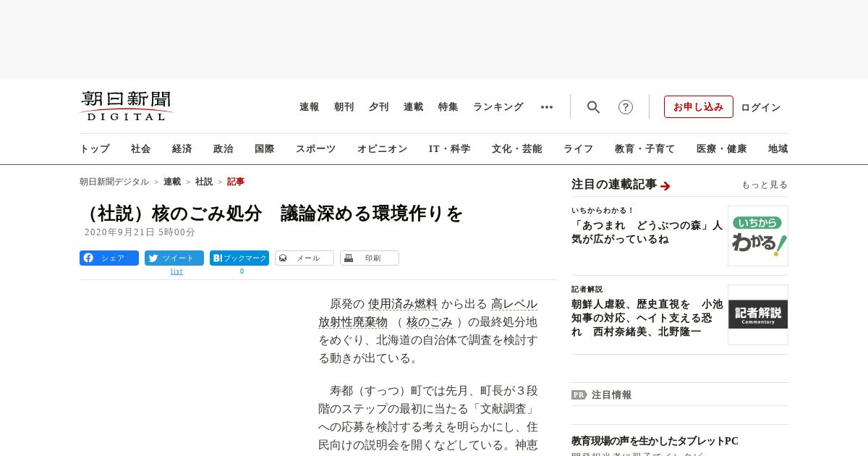Click the 連載 breadcrumb link
Screen dimensions: 868x456
coord(172,182)
